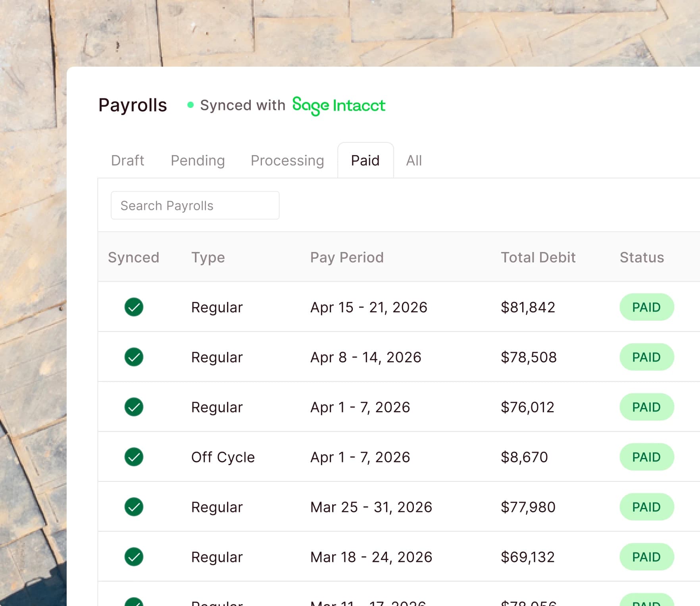Image resolution: width=700 pixels, height=606 pixels.
Task: Click the green sync status dot next to Payrolls
Action: pyautogui.click(x=190, y=105)
